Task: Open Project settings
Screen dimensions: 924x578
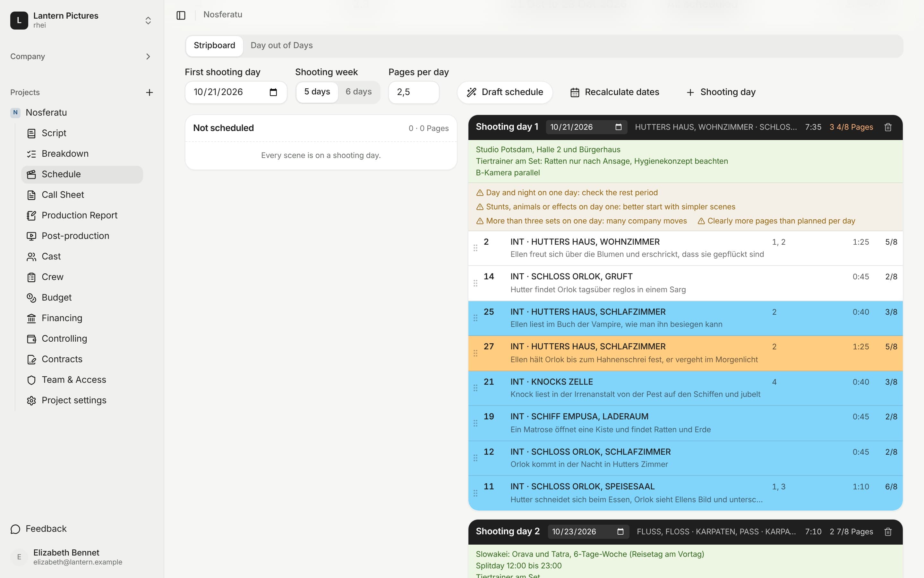Action: (82, 401)
